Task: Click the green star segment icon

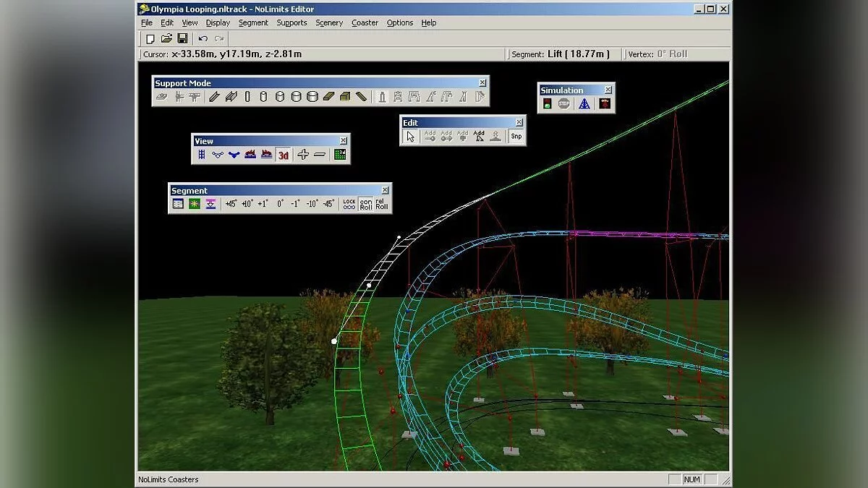Action: click(x=195, y=204)
